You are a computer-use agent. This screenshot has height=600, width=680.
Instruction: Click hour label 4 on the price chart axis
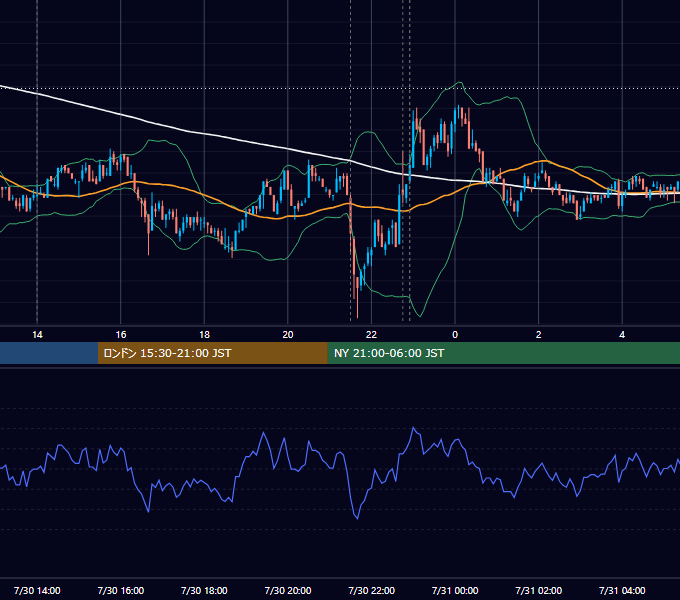(622, 335)
